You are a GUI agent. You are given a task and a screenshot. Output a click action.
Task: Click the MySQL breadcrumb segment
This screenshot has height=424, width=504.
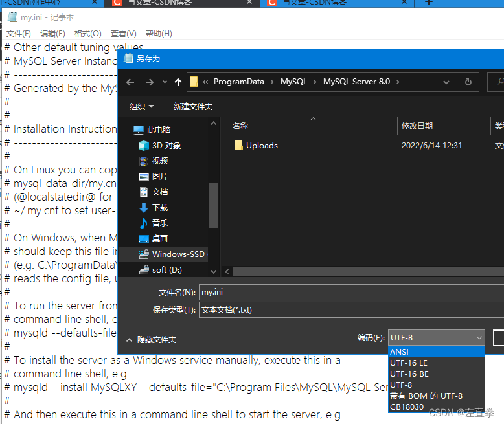point(293,82)
